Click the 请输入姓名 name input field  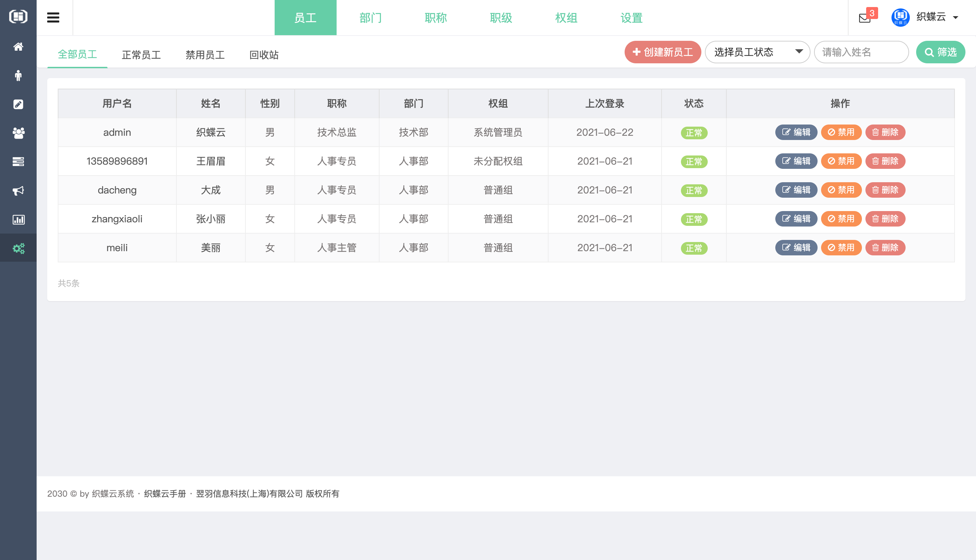click(861, 52)
